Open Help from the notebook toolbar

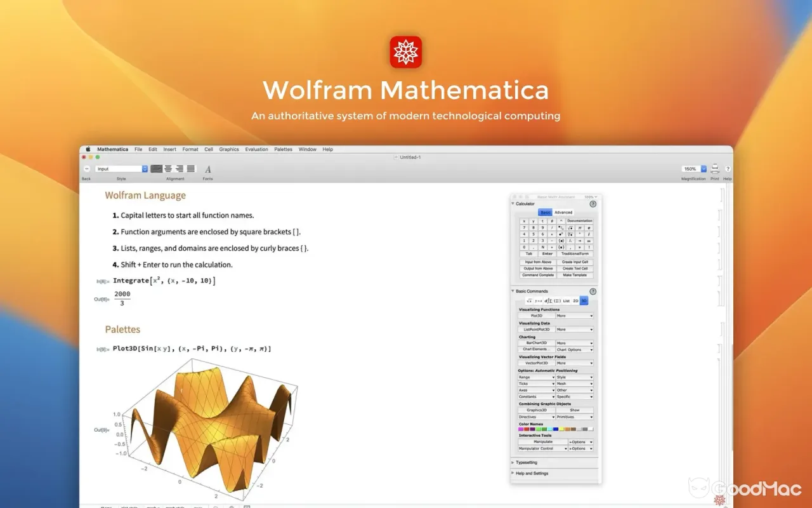[x=728, y=169]
